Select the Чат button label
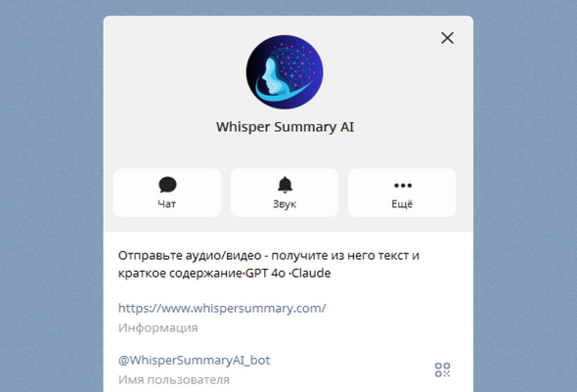The width and height of the screenshot is (577, 392). [167, 204]
